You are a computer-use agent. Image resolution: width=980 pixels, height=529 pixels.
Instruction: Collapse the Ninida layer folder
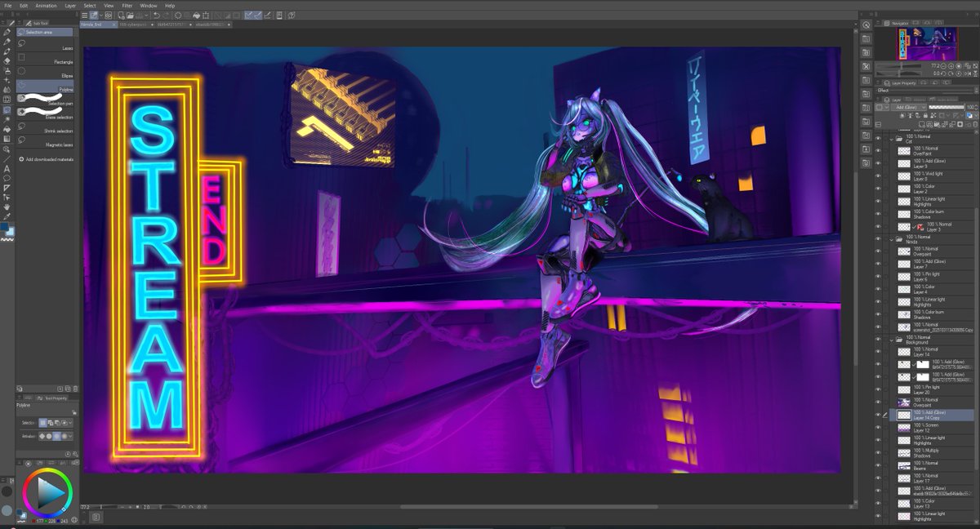pyautogui.click(x=892, y=239)
